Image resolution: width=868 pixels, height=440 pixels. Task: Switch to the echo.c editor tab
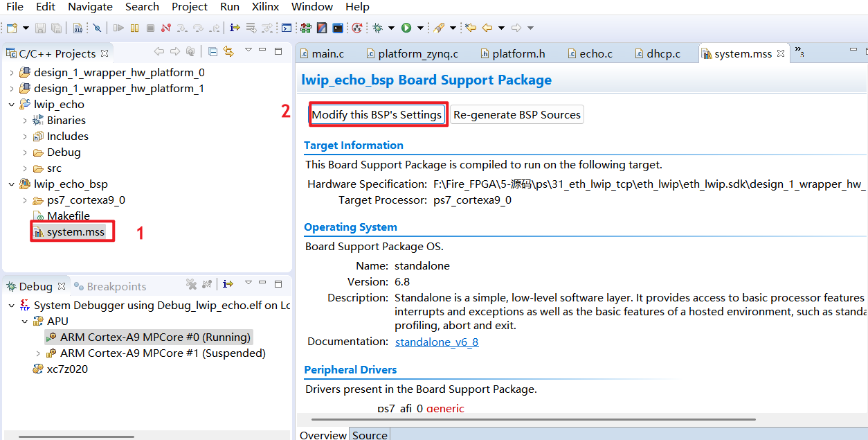point(595,53)
